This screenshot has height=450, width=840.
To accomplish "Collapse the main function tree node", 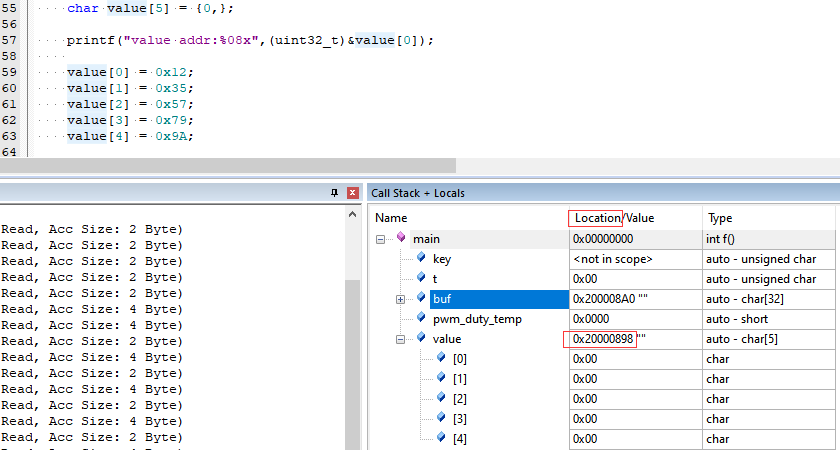I will coord(380,239).
